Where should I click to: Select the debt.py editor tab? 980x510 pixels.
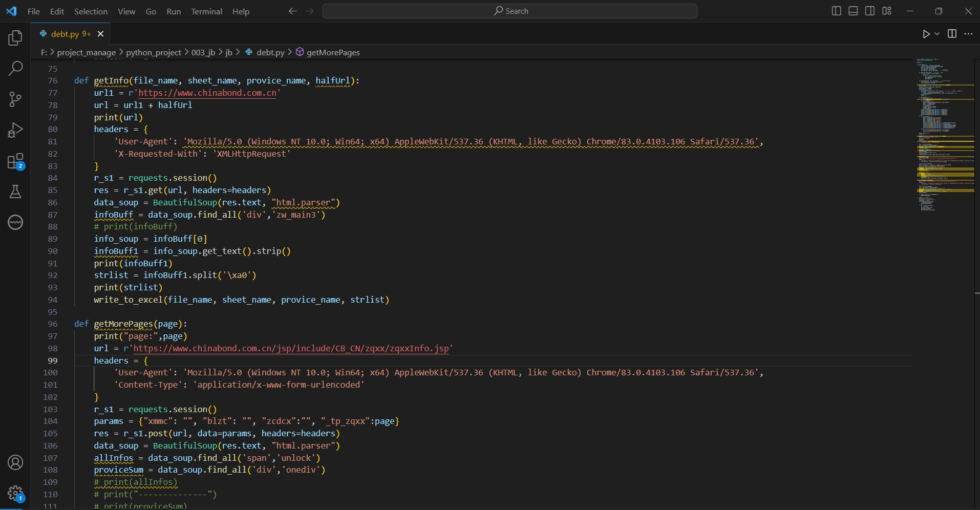70,34
